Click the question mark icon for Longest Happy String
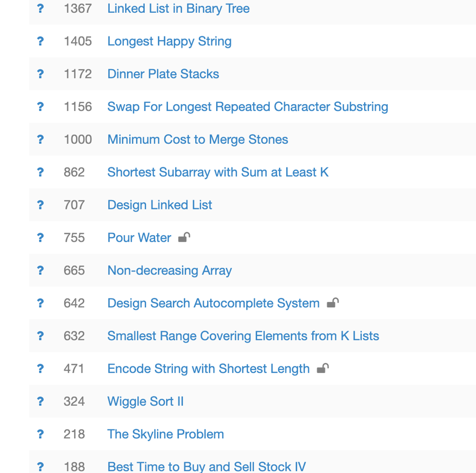476x473 pixels. (x=40, y=41)
